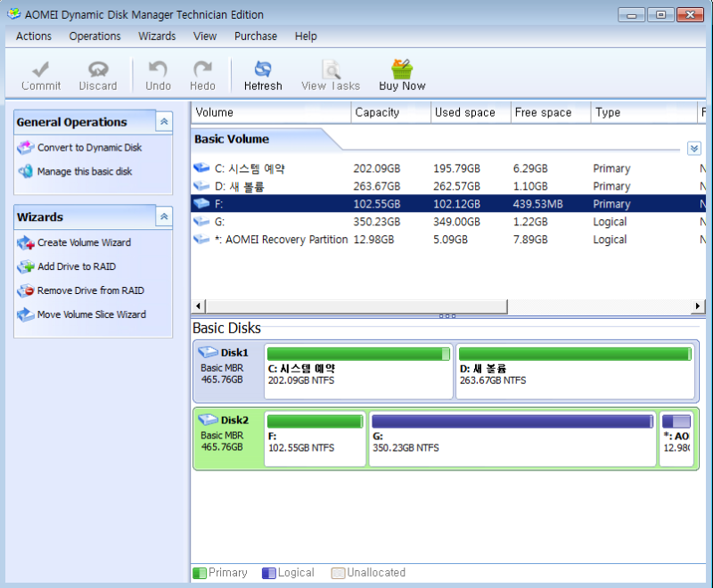
Task: Refresh the disk list
Action: (x=263, y=76)
